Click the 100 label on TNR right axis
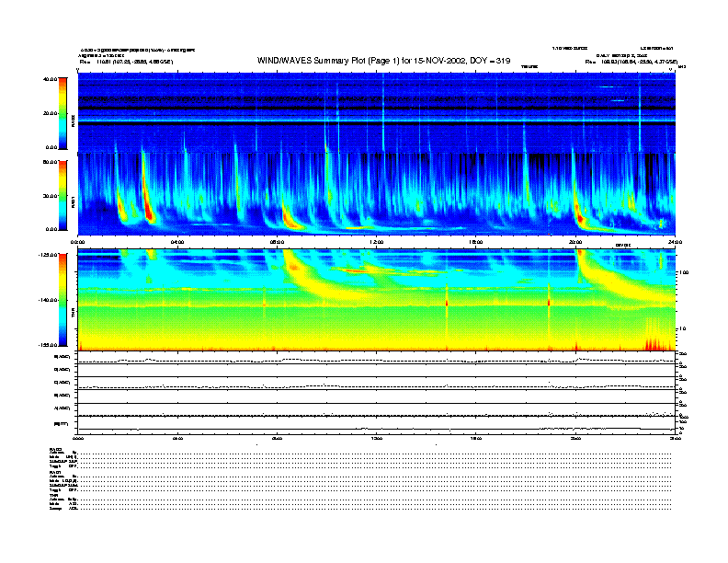Viewport: 728px width, 563px height. (x=684, y=272)
